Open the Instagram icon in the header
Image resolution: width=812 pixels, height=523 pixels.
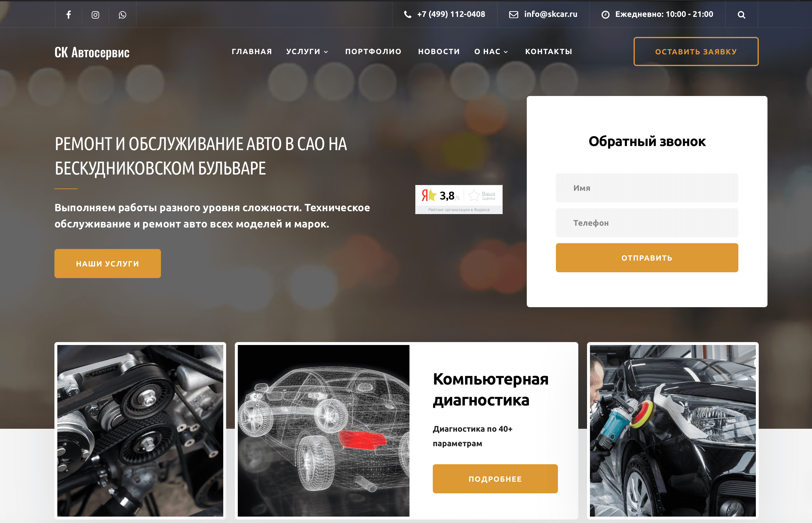[95, 14]
